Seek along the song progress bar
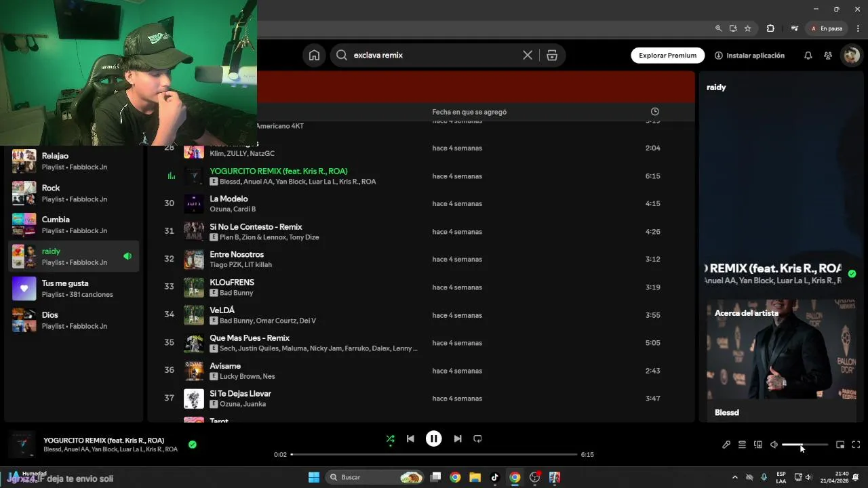Image resolution: width=868 pixels, height=488 pixels. point(434,454)
